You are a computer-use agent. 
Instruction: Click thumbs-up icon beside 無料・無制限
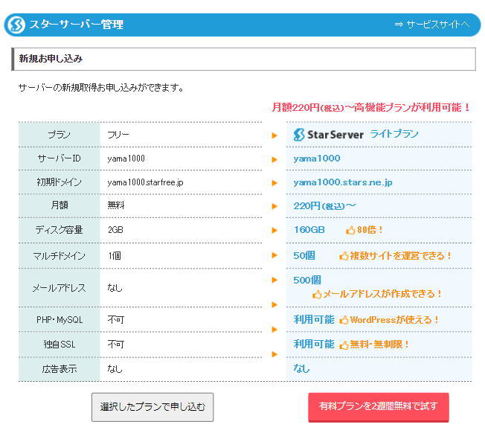tap(344, 345)
